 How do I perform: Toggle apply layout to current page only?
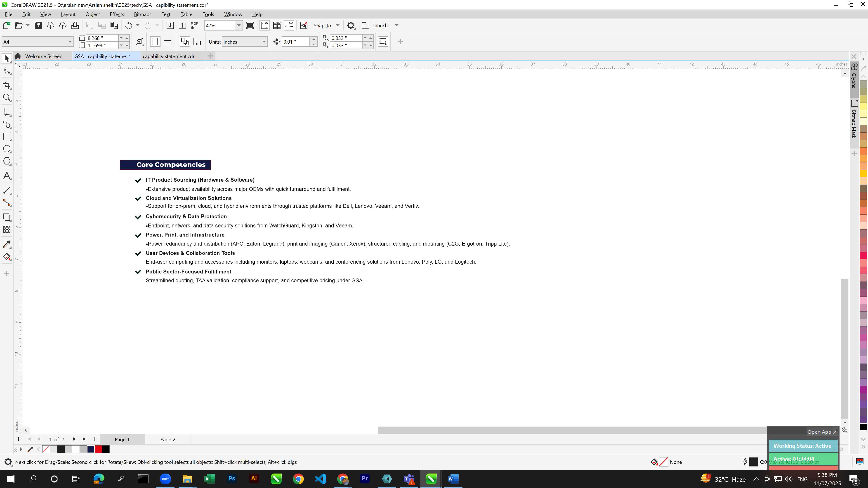[x=197, y=42]
